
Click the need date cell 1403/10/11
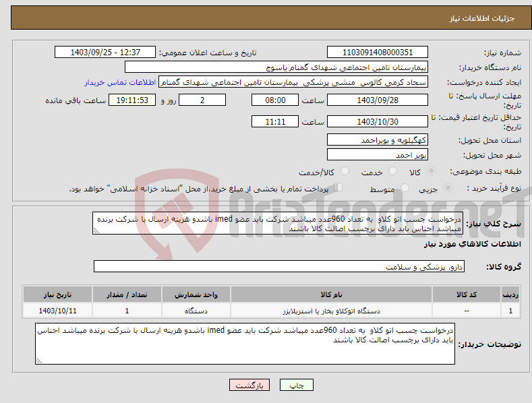pyautogui.click(x=58, y=311)
